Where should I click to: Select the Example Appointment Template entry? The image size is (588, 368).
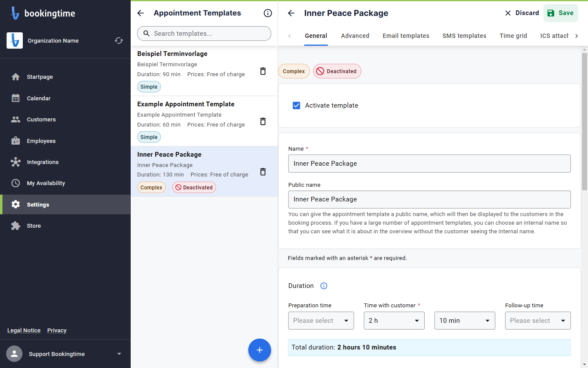point(204,121)
